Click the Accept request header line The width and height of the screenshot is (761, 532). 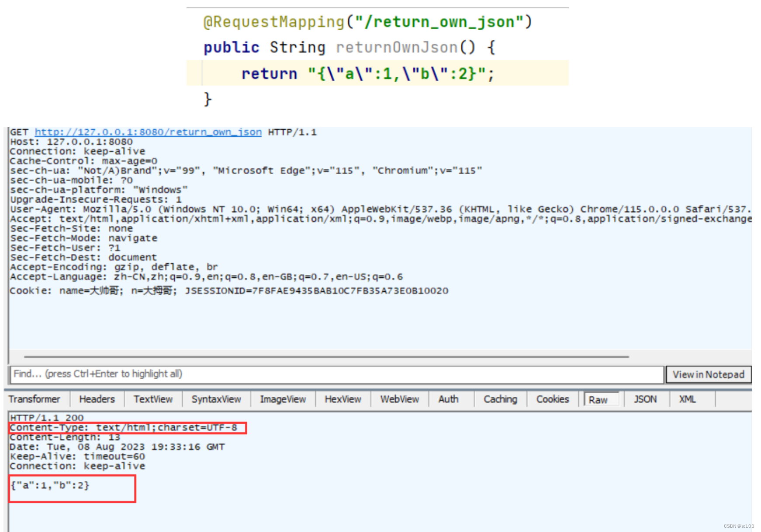coord(380,218)
